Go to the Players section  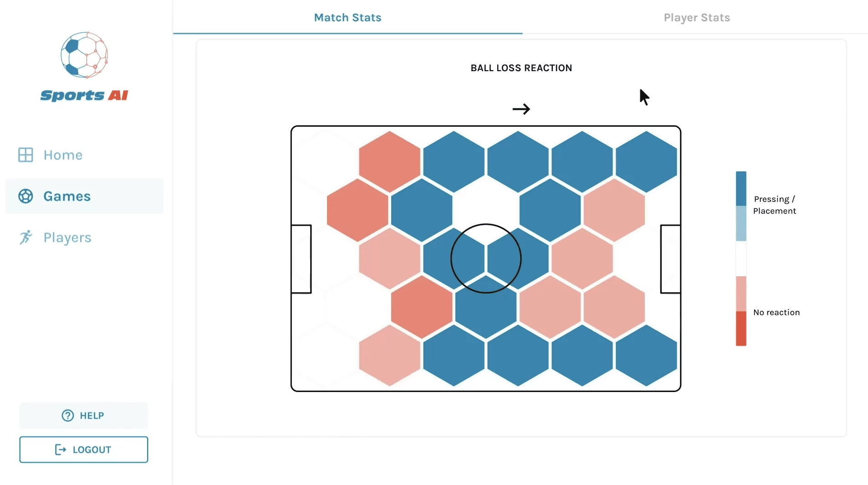[x=67, y=237]
